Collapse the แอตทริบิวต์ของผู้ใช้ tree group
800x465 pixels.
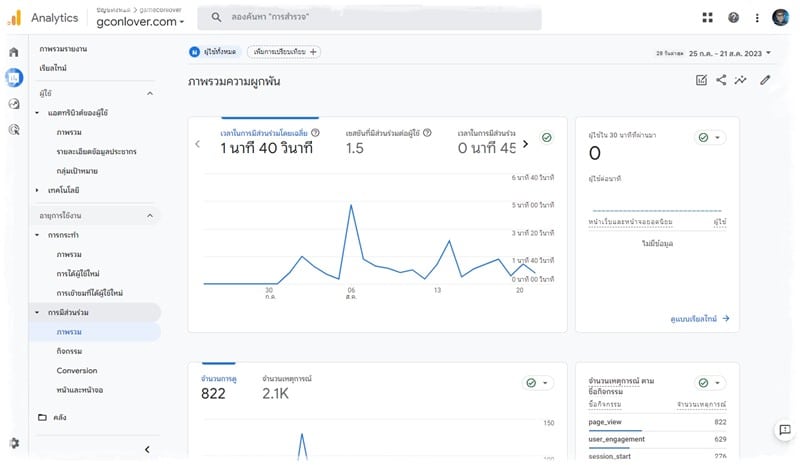click(37, 112)
